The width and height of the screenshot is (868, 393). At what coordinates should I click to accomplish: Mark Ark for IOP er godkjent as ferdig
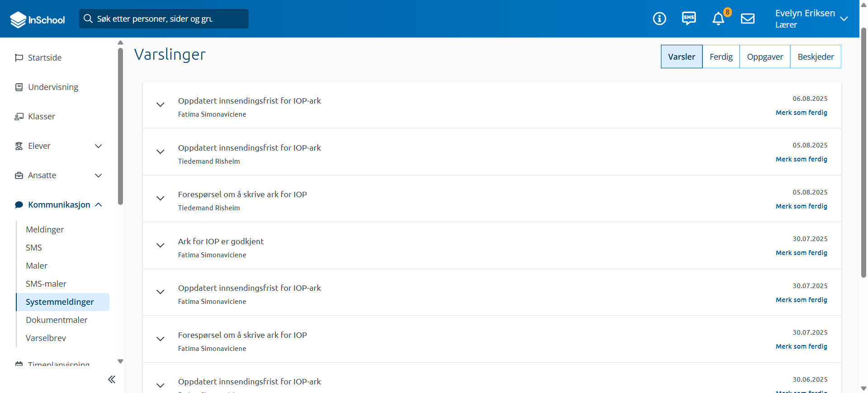point(801,253)
